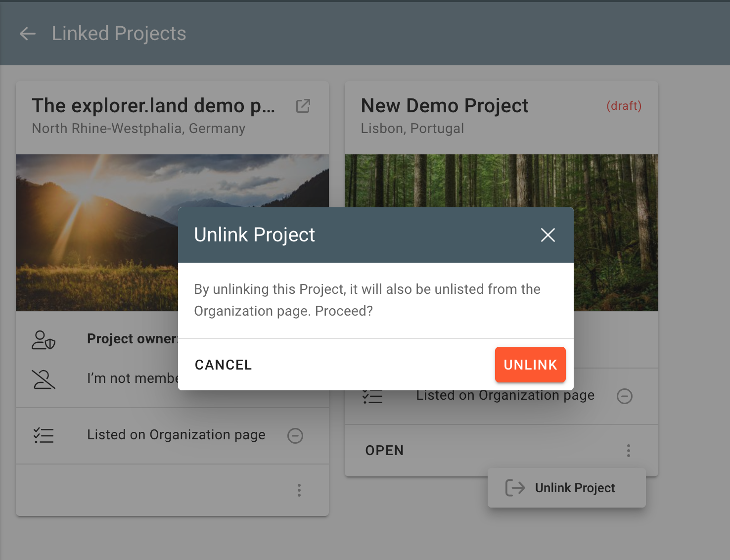The height and width of the screenshot is (560, 730).
Task: Open three-dot menu on explorer.land demo card
Action: coord(299,490)
